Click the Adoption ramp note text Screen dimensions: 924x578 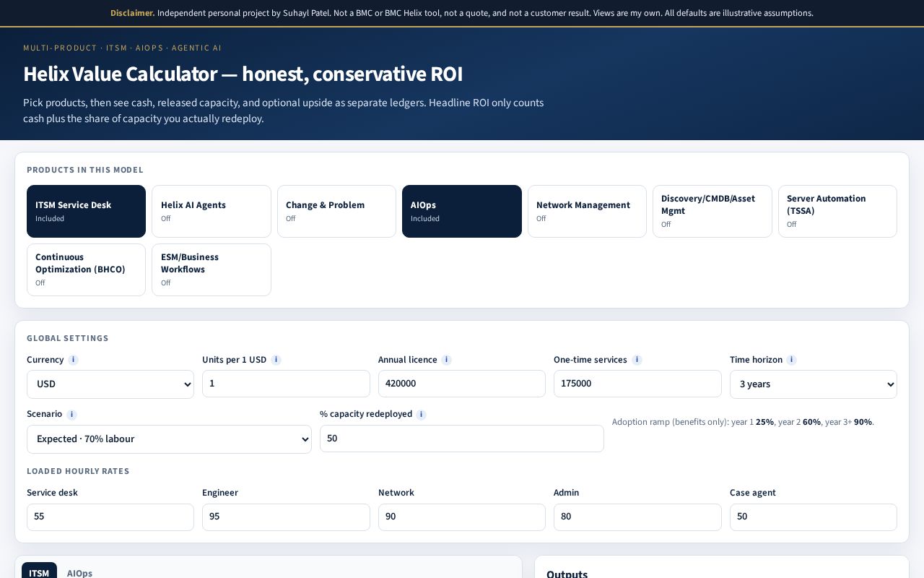tap(743, 422)
